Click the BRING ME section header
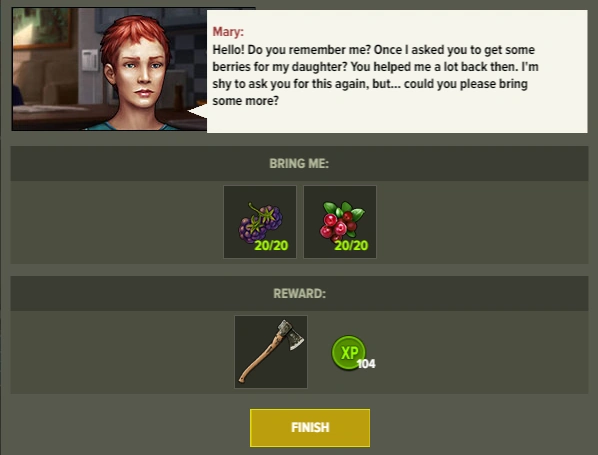 coord(299,163)
